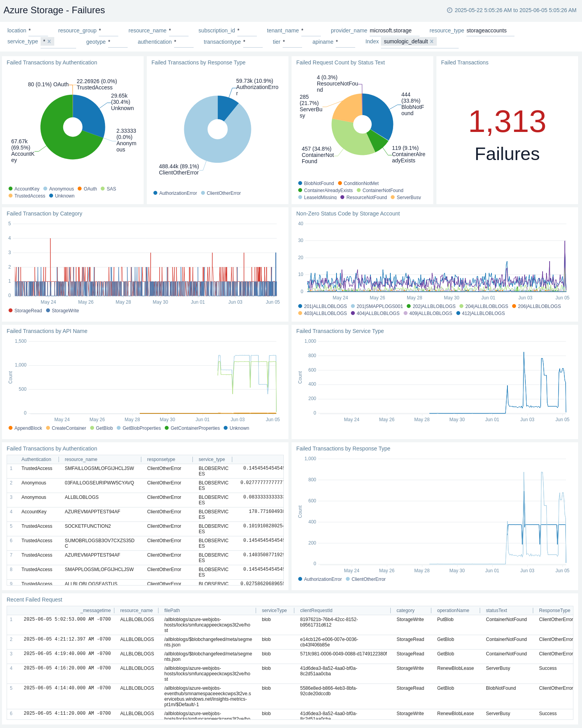Toggle ClientOtherError legend in response pie
This screenshot has width=582, height=728.
click(221, 193)
